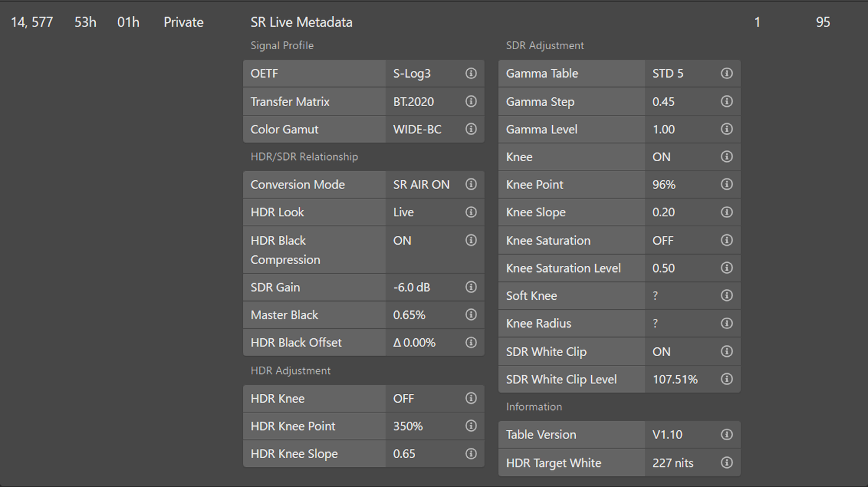Click the 96% Knee Point value
This screenshot has width=868, height=487.
click(x=664, y=184)
